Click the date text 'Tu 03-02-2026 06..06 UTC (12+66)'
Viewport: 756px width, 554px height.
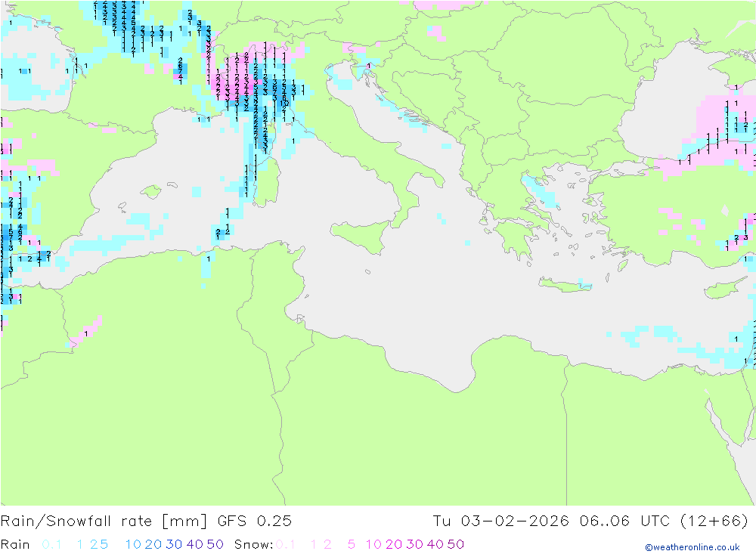(590, 522)
